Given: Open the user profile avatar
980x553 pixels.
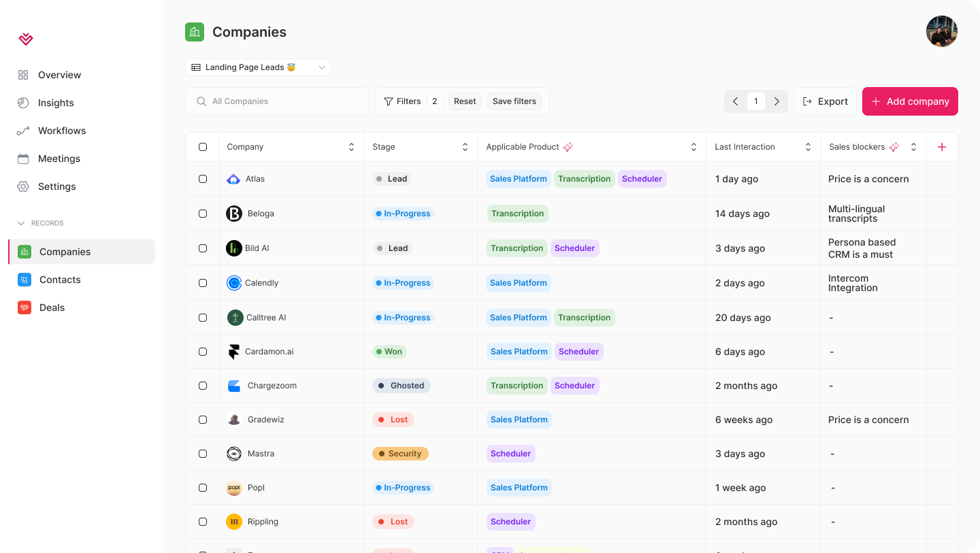Looking at the screenshot, I should tap(942, 31).
